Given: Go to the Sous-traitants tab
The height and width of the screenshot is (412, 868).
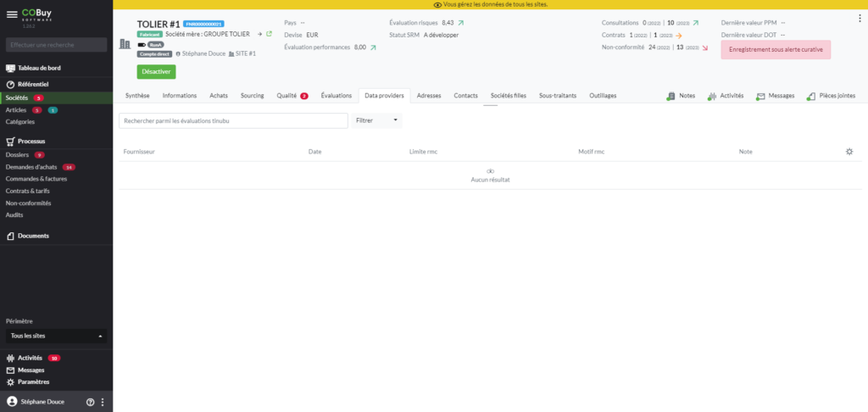Looking at the screenshot, I should point(557,96).
